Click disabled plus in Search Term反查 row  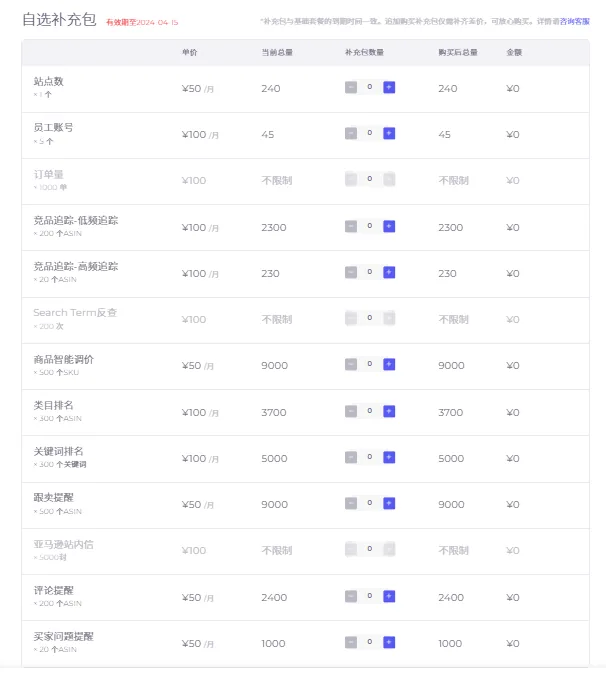389,318
